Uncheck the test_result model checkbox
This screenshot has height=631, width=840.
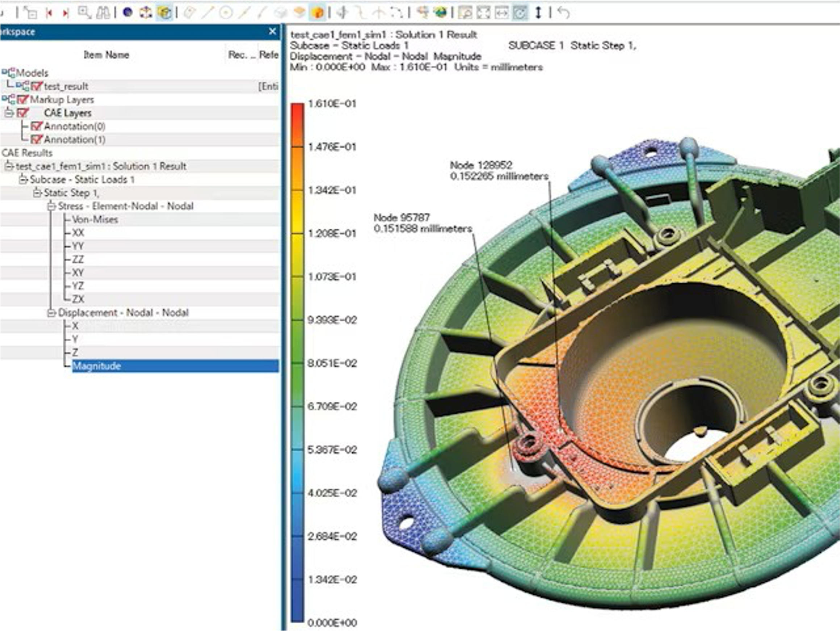pos(37,86)
